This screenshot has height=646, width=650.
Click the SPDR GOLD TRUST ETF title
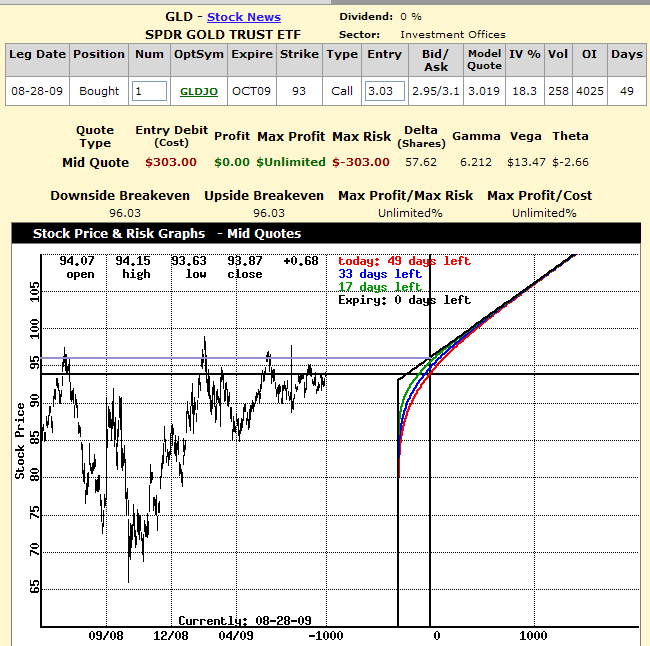(223, 35)
